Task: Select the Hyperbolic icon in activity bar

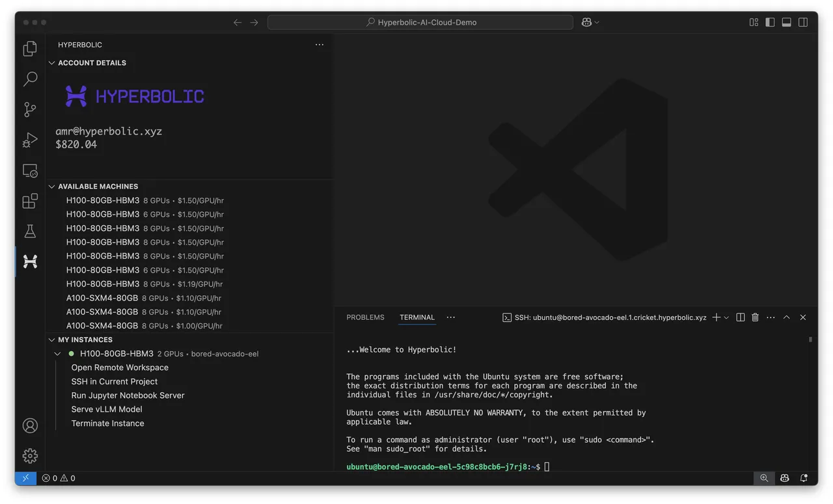Action: [x=30, y=261]
